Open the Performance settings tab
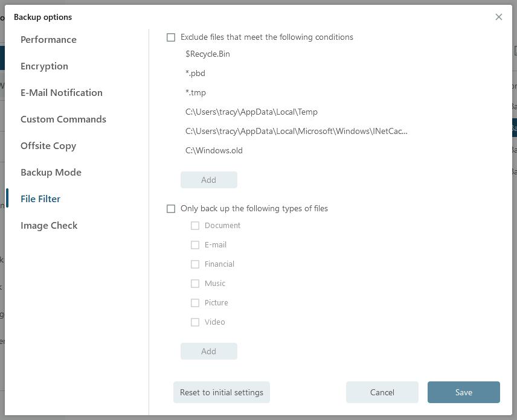 [48, 40]
